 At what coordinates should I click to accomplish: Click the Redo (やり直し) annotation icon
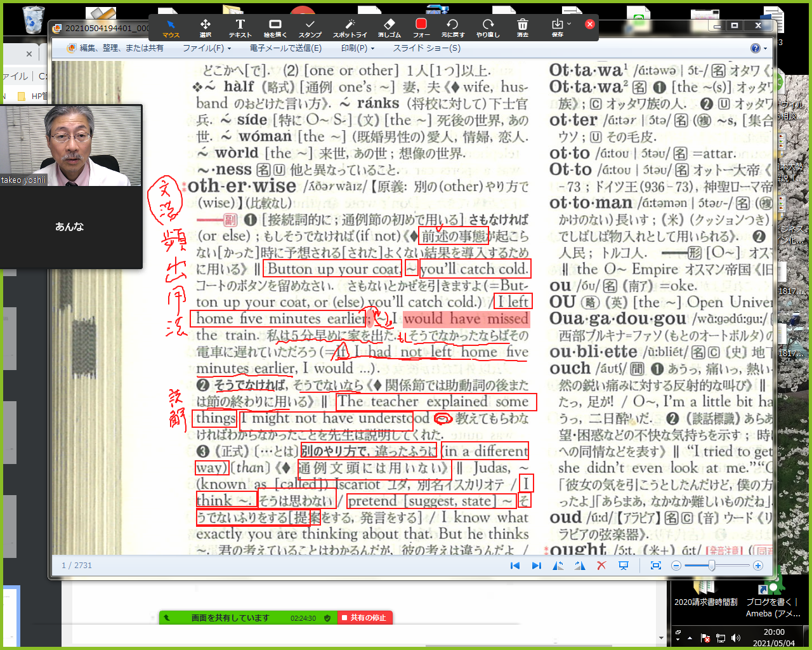coord(488,27)
